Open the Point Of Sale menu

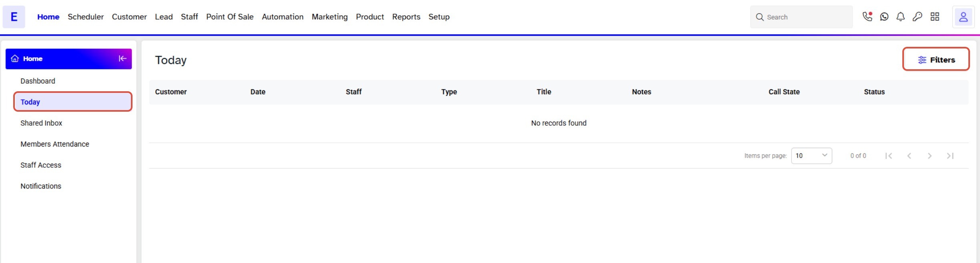(230, 17)
